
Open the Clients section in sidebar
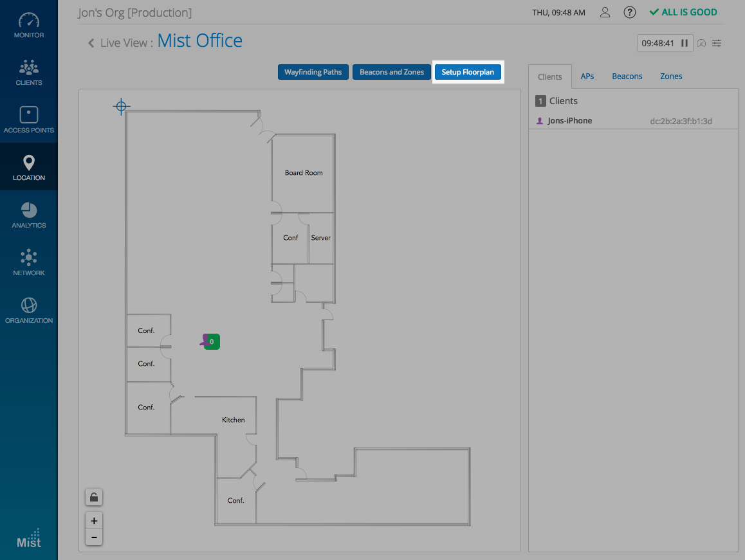click(28, 72)
